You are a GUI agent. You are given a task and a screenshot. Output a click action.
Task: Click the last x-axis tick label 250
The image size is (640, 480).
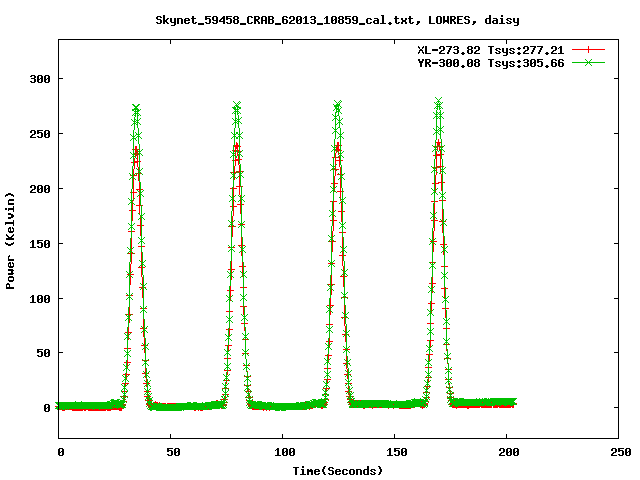click(x=621, y=452)
